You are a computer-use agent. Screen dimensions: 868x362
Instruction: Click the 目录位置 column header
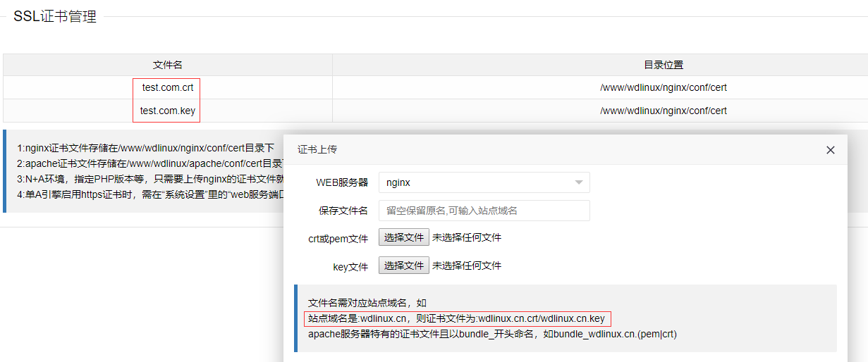663,65
